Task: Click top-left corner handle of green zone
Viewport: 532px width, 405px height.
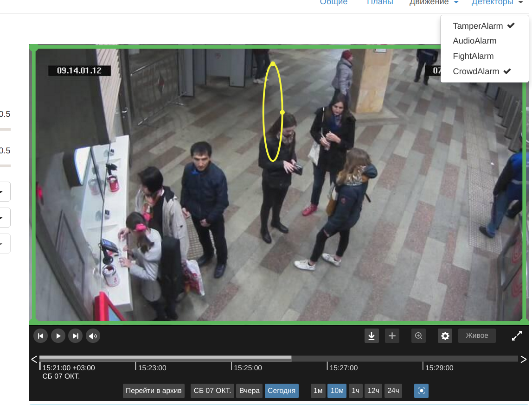Action: click(33, 47)
